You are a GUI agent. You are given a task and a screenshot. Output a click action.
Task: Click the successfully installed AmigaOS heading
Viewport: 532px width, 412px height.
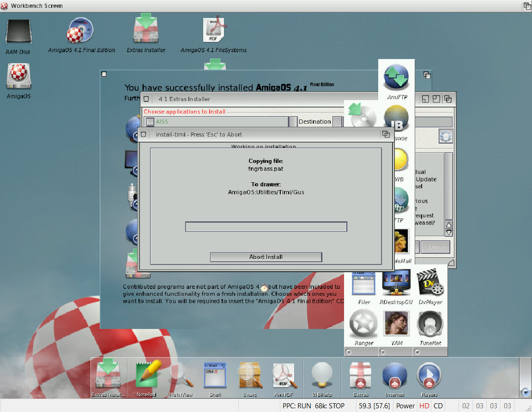(229, 87)
